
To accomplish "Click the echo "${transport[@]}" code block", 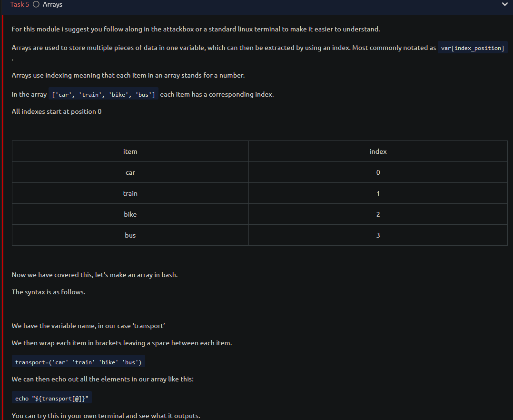I will [52, 398].
